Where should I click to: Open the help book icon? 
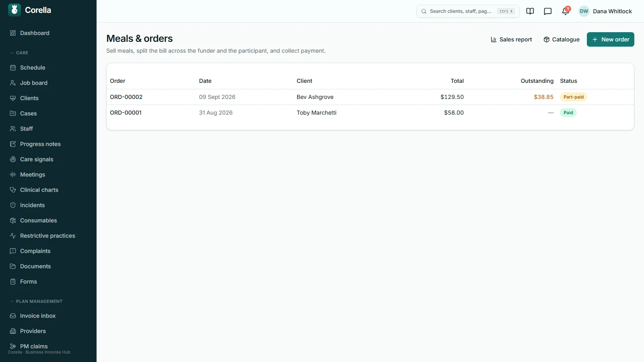tap(530, 11)
